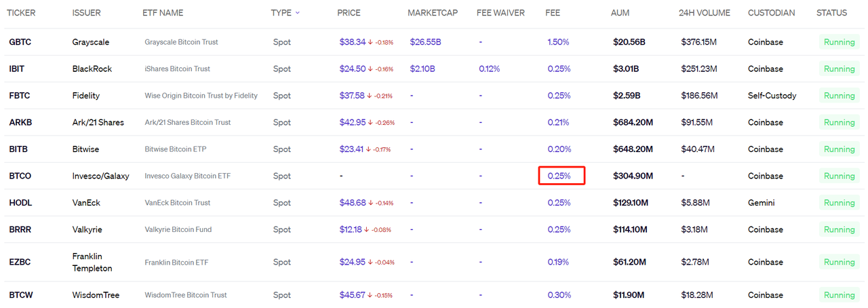Click the STATUS column header
Screen dimensions: 868x308
[831, 13]
